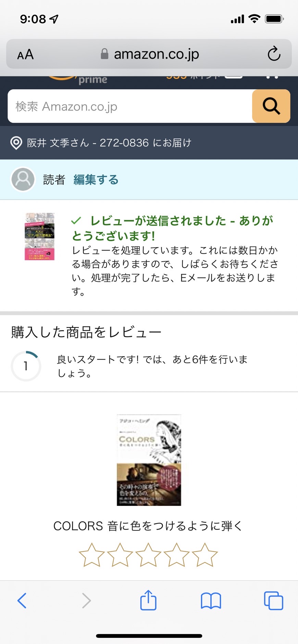Screen dimensions: 298x644
Task: Tap the reader profile avatar
Action: point(23,179)
